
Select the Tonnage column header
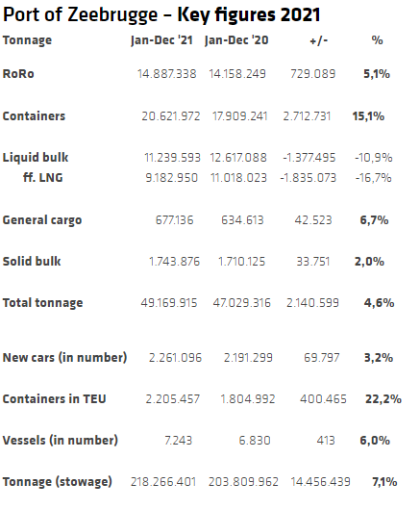tap(27, 40)
